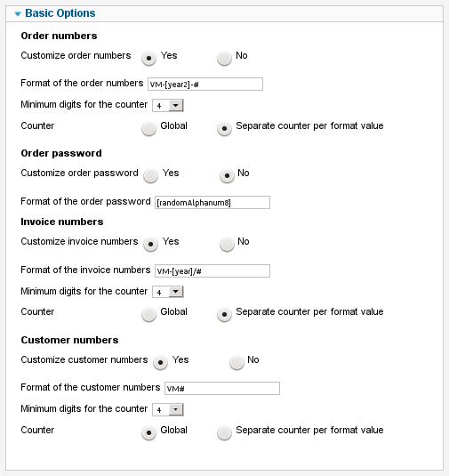Select Yes for Customize customer numbers

point(161,362)
